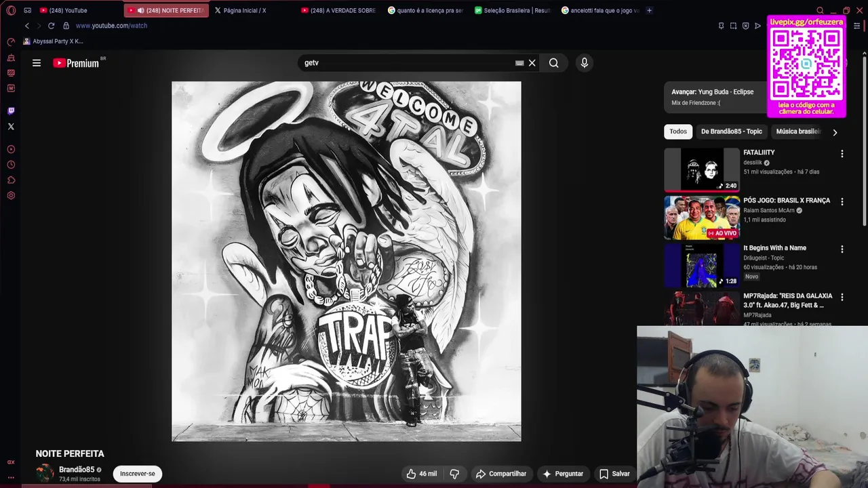Click the sidebar three-dots more button

(x=11, y=477)
